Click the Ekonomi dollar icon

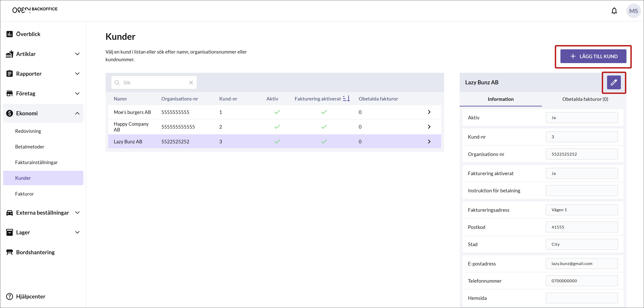pos(10,113)
